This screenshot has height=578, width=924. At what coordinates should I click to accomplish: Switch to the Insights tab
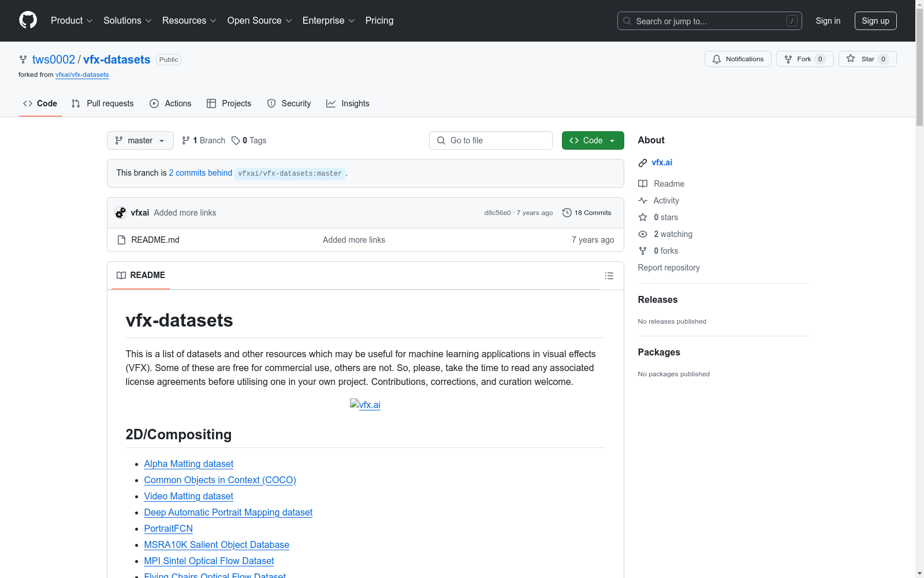click(x=348, y=103)
